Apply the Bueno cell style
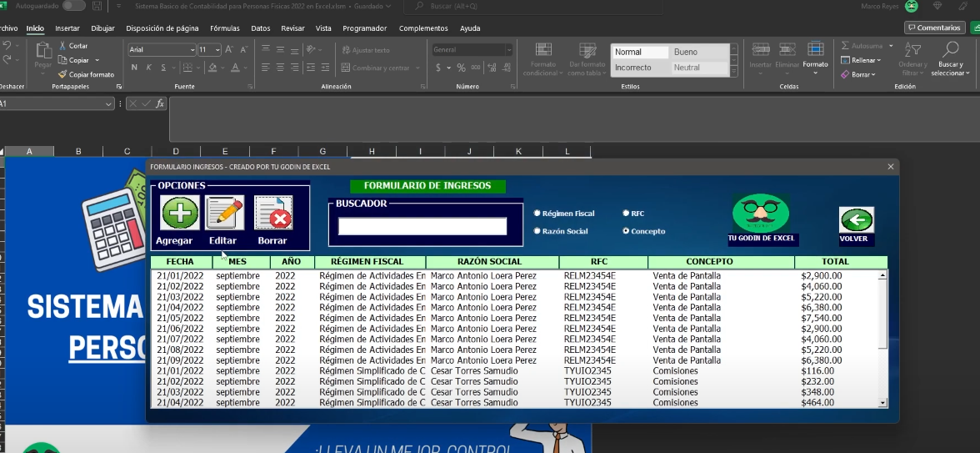The height and width of the screenshot is (453, 980). [x=698, y=52]
